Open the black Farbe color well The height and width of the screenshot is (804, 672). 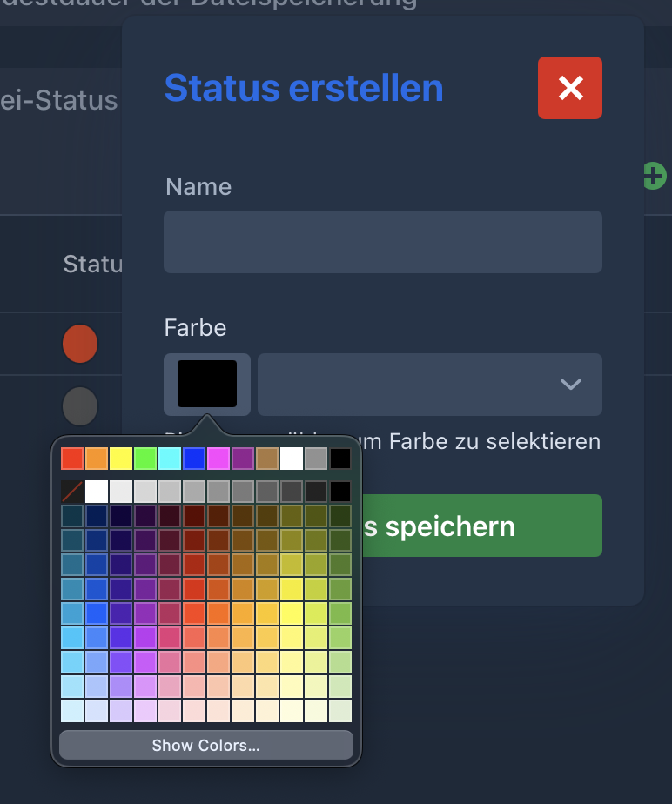[207, 384]
